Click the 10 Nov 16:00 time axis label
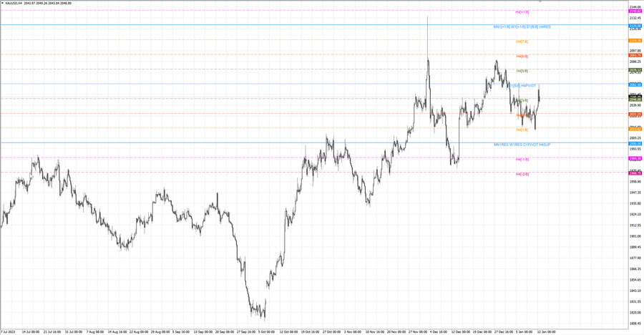 (374, 331)
